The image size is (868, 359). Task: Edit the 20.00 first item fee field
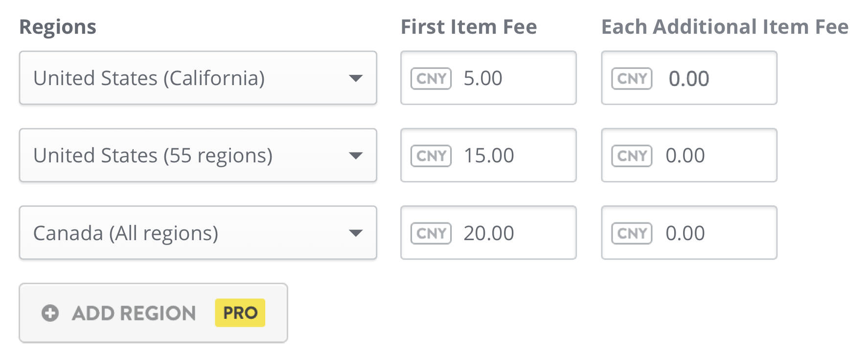tap(488, 232)
